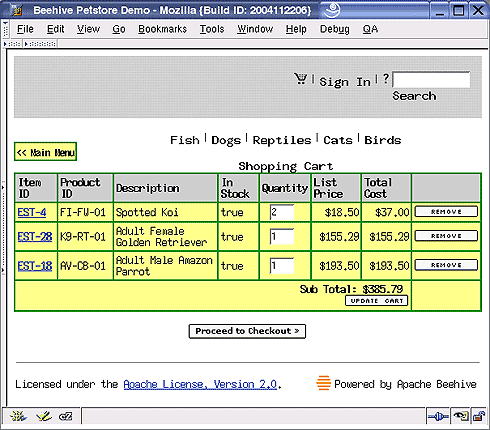This screenshot has width=490, height=430.
Task: Remove Spotted Koi from the cart
Action: pos(446,212)
